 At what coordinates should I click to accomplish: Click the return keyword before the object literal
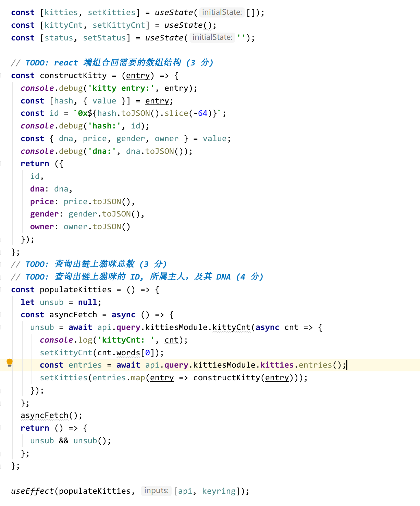pos(35,163)
